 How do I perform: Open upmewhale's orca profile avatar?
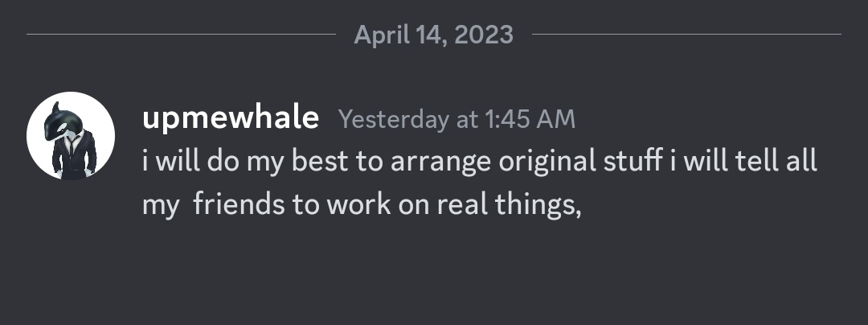(x=71, y=135)
